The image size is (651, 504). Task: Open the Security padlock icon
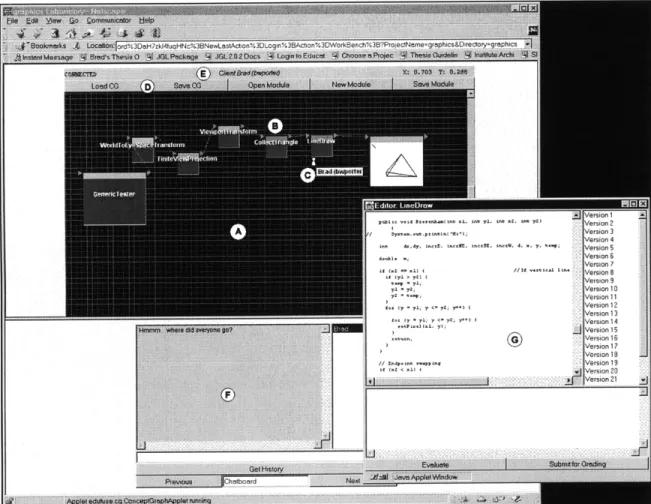[140, 34]
